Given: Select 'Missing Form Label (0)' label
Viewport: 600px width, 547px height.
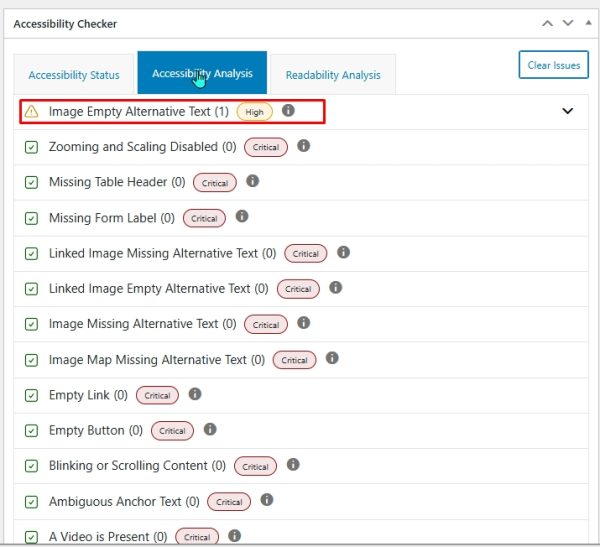Looking at the screenshot, I should [x=112, y=218].
